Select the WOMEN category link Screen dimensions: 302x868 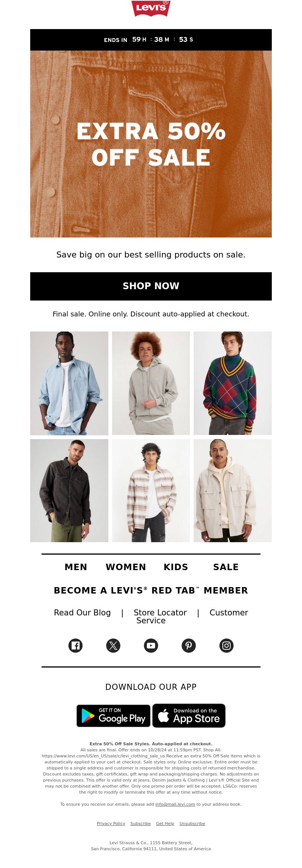point(126,567)
